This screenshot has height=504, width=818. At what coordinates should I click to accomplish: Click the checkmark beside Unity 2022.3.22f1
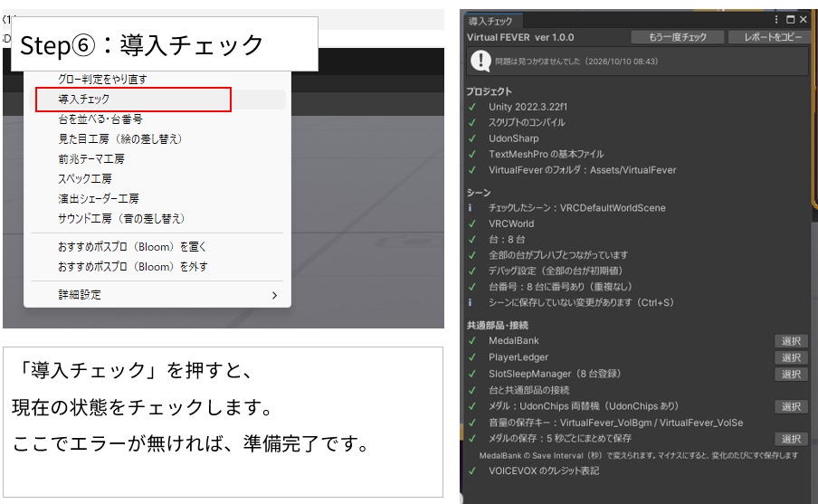tap(472, 107)
